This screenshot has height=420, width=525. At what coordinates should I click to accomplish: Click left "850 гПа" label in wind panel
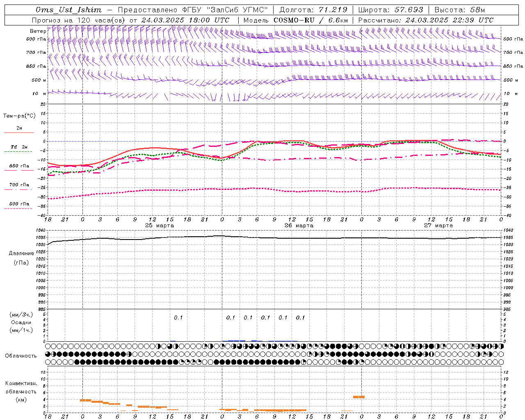[x=36, y=66]
